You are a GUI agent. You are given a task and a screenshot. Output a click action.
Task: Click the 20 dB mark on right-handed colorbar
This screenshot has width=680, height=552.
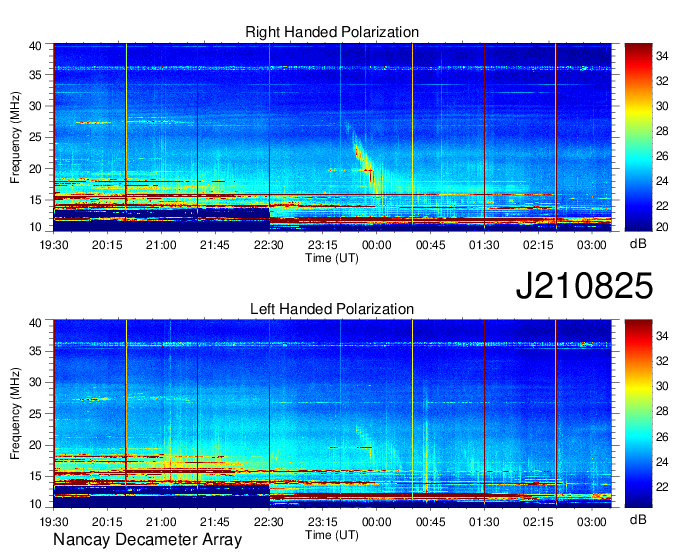662,227
